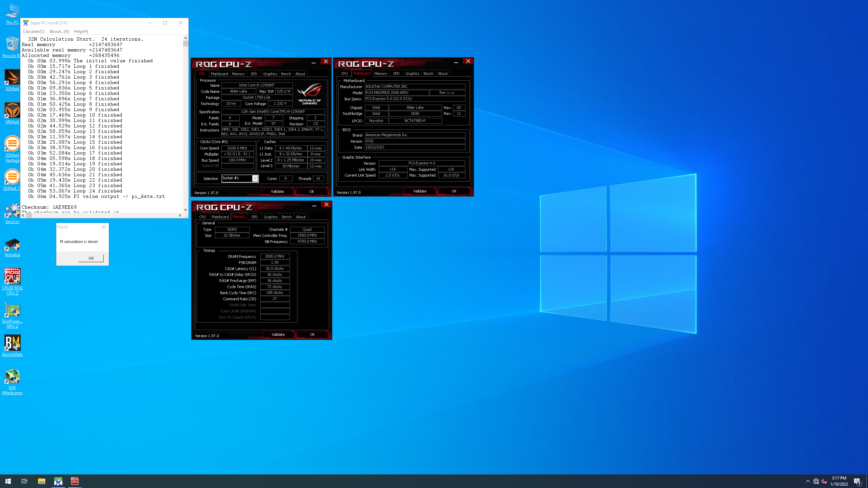The height and width of the screenshot is (488, 868).
Task: Click the Checksum: 1AE9EE69 line
Action: click(x=49, y=207)
